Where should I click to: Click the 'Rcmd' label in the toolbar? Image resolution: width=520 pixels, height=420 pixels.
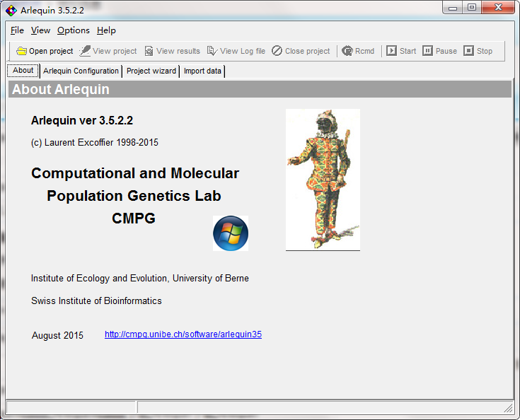[x=364, y=51]
